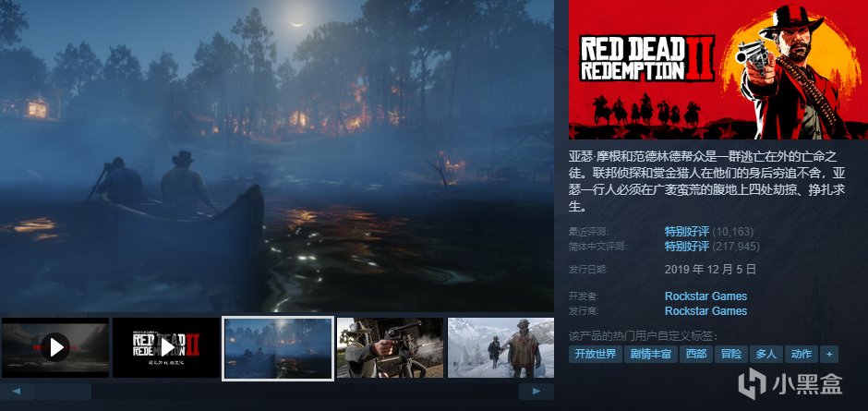Image resolution: width=868 pixels, height=411 pixels.
Task: Select the gunfight screenshot thumbnail
Action: 391,347
